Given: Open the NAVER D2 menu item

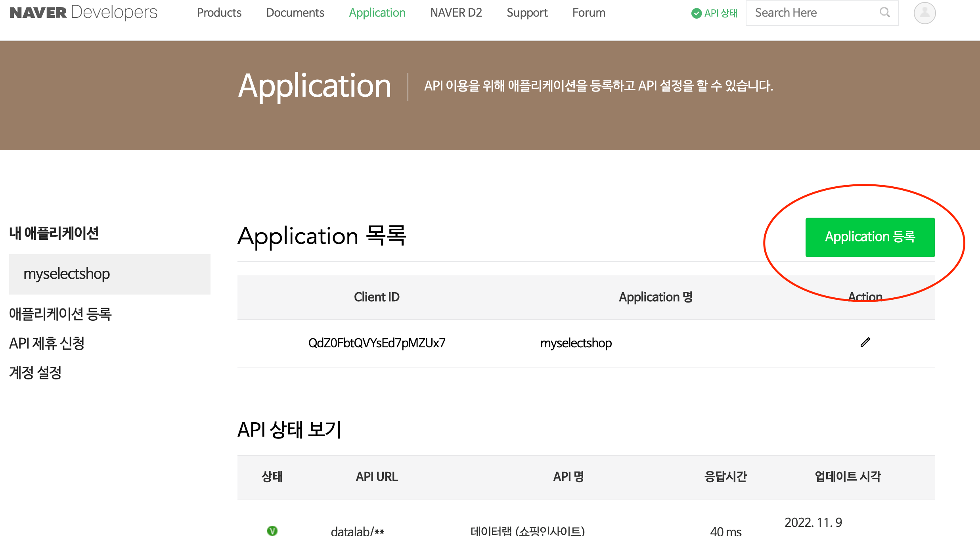Looking at the screenshot, I should tap(456, 13).
